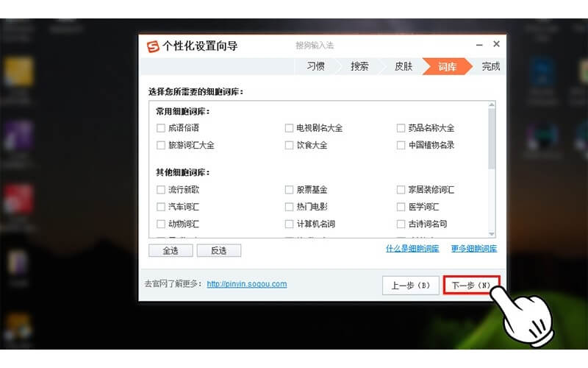Select the 词库 wizard step tab
588x368 pixels.
coord(447,66)
